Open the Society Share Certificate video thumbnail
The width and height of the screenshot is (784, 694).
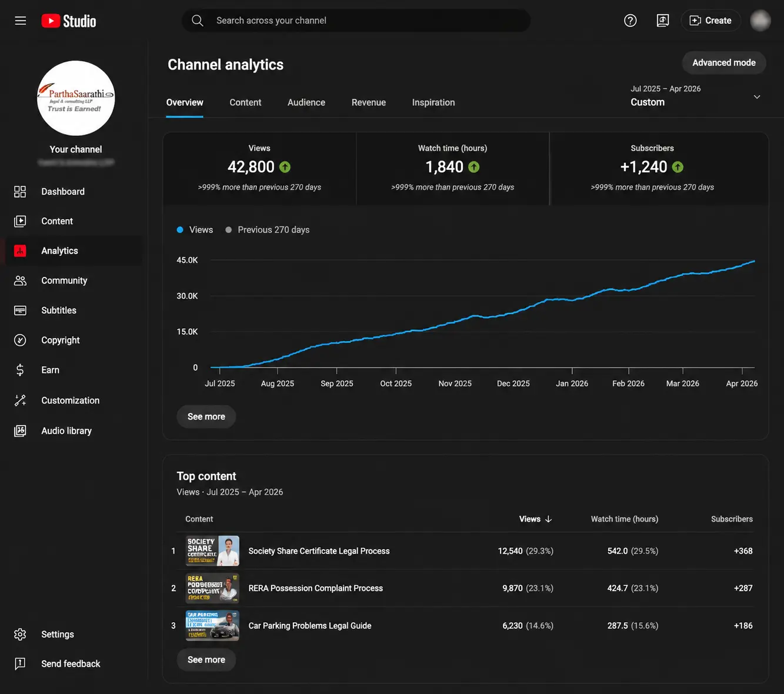(212, 551)
